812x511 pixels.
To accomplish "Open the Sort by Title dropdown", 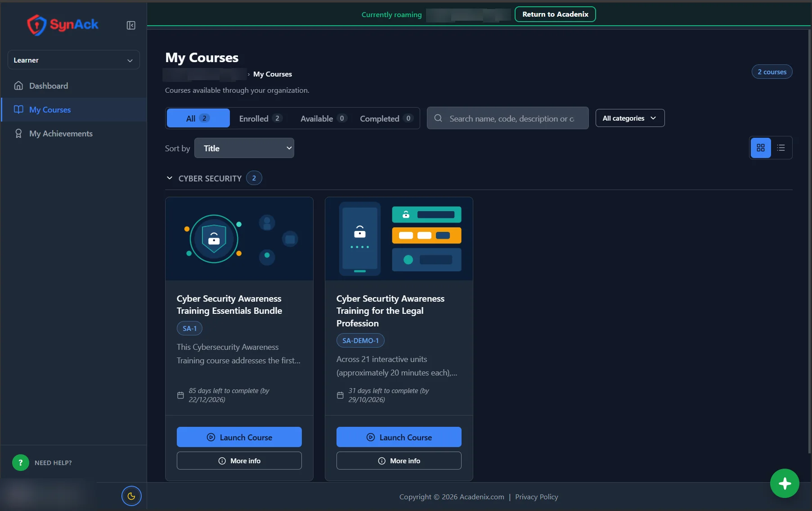I will (x=244, y=148).
